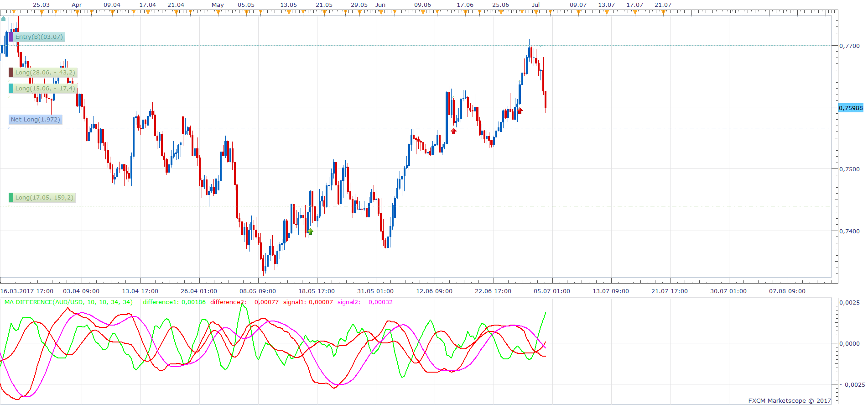Click the difference2: -0,00077 legend value
Viewport: 868px width, 405px height.
pyautogui.click(x=244, y=302)
